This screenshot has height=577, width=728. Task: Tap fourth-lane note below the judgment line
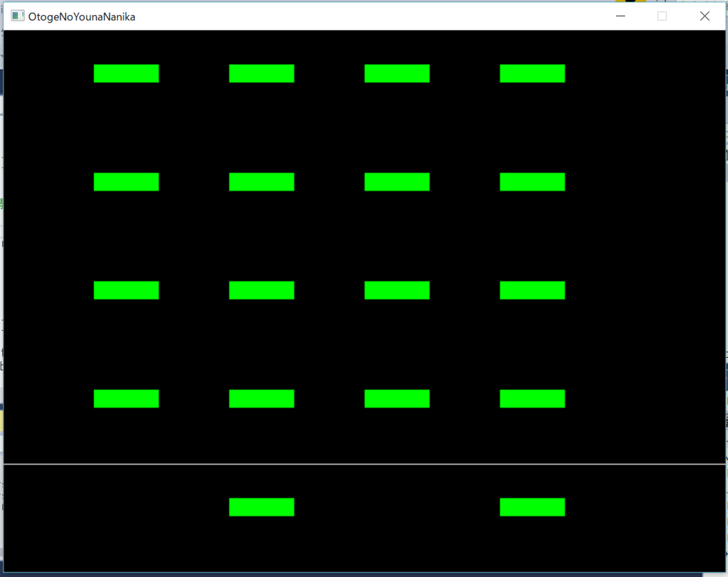(x=532, y=507)
